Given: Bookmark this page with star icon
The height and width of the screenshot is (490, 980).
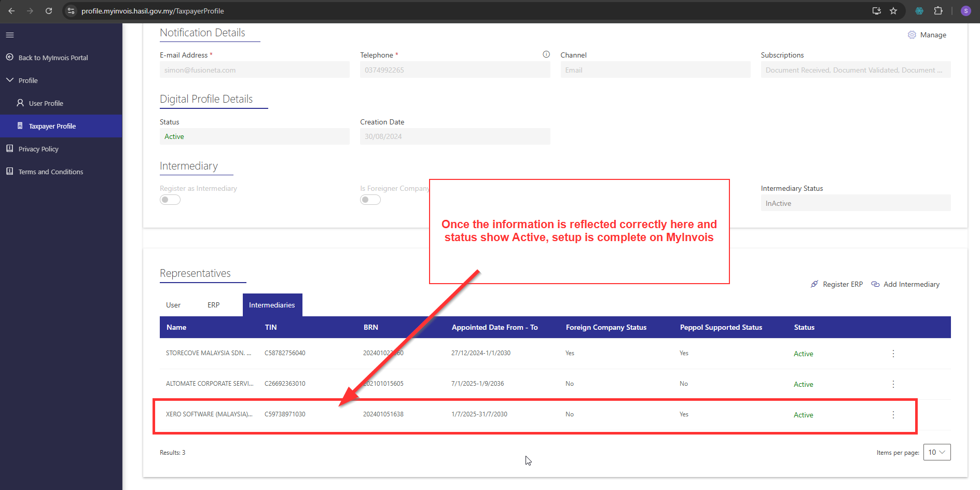Looking at the screenshot, I should (x=893, y=11).
